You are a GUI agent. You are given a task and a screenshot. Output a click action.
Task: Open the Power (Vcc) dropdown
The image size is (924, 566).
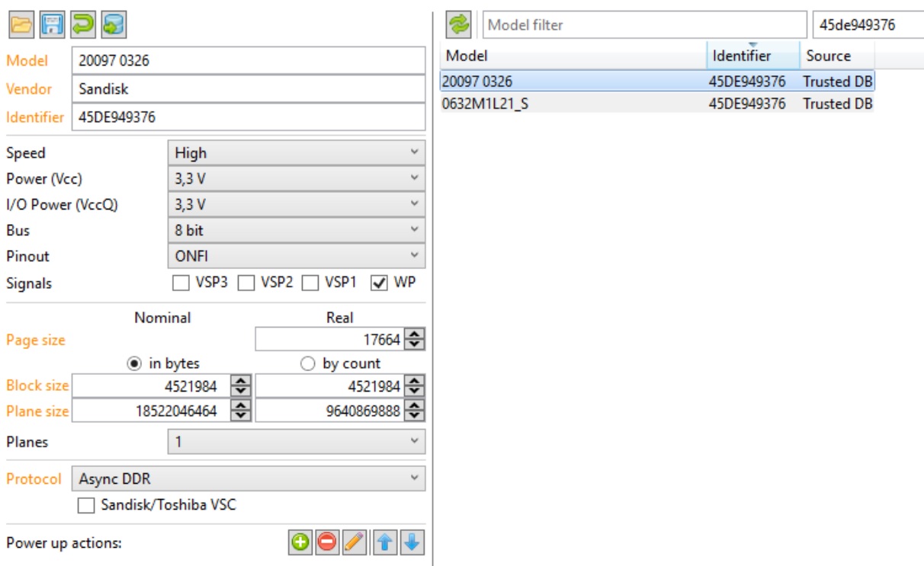296,178
